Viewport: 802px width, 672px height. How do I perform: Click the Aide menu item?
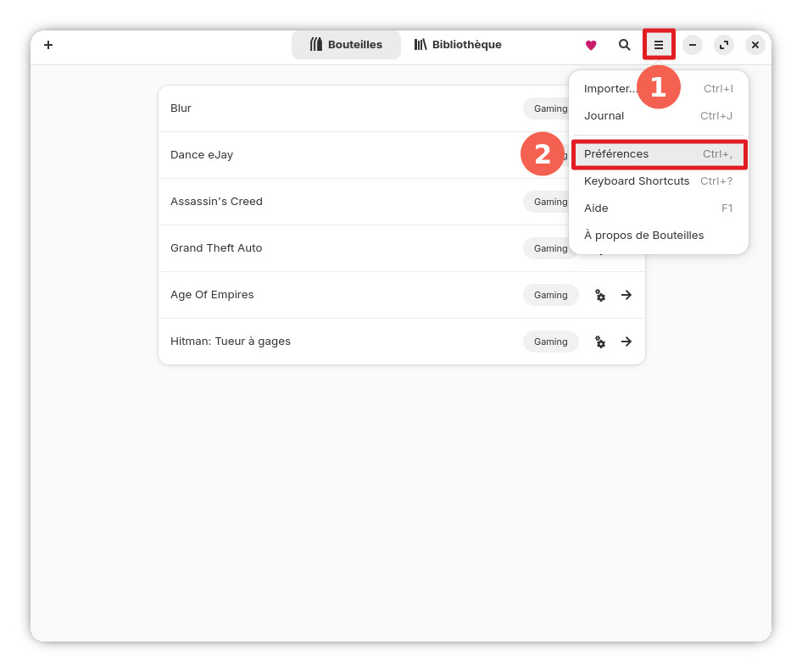[596, 208]
